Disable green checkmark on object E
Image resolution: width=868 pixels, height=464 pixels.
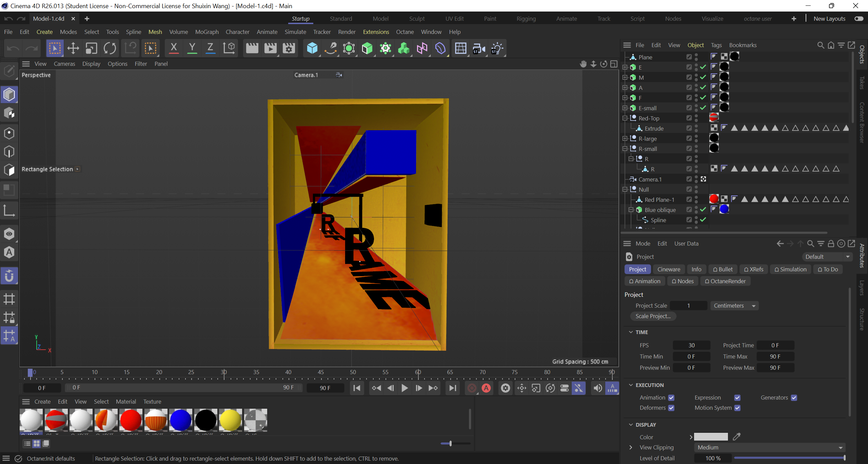703,67
